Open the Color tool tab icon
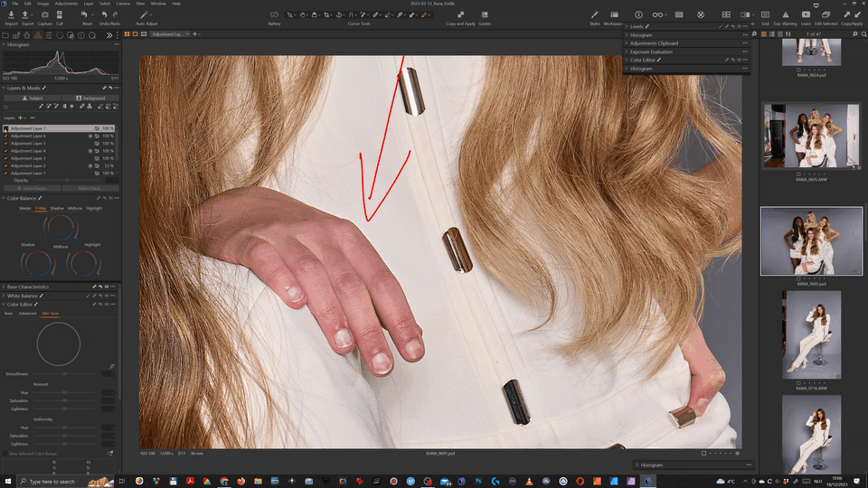Viewport: 868px width, 488px height. tap(38, 35)
